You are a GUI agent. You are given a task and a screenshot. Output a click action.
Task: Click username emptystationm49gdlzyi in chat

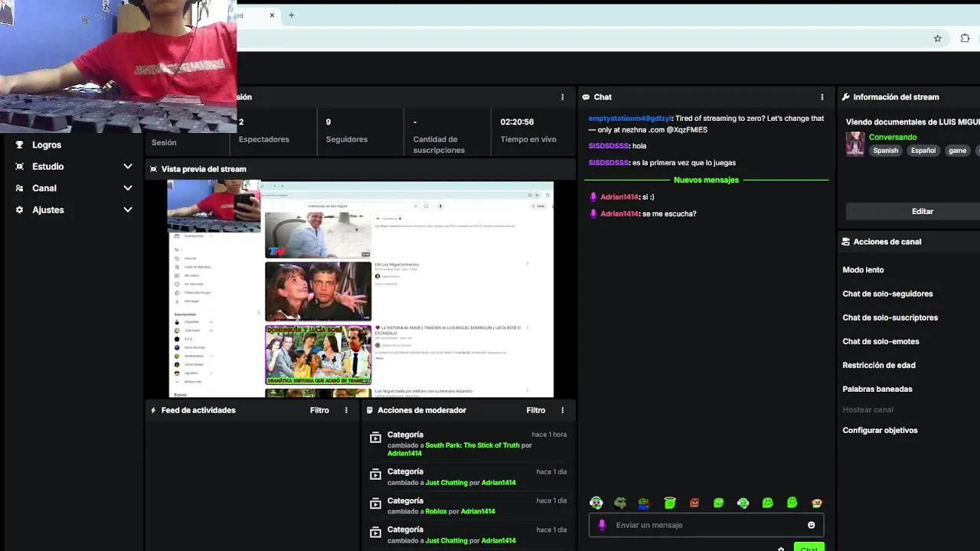(629, 119)
